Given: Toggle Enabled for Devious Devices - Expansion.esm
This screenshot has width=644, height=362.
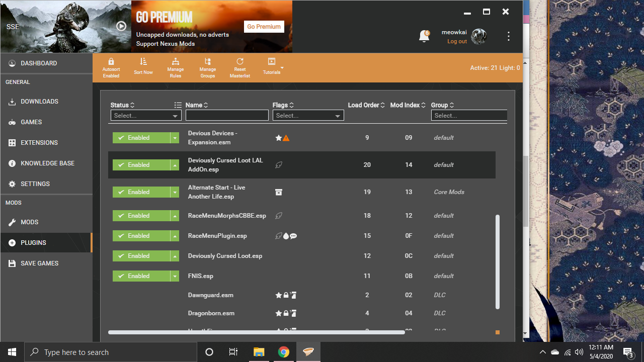Looking at the screenshot, I should click(141, 138).
